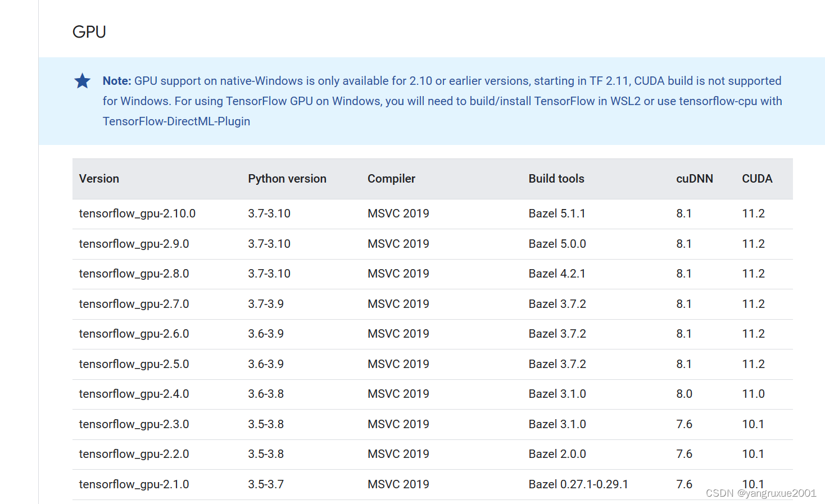The width and height of the screenshot is (825, 504).
Task: Select the tensorflow_gpu-2.3.0 cell
Action: [134, 425]
